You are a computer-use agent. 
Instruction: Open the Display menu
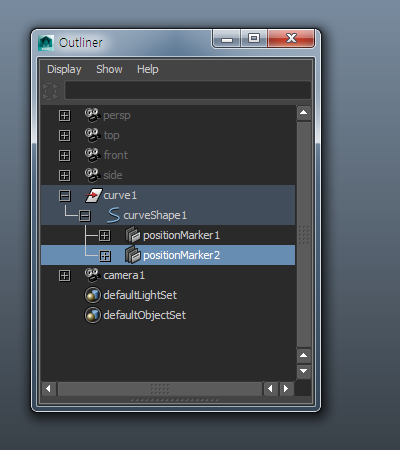tap(64, 69)
